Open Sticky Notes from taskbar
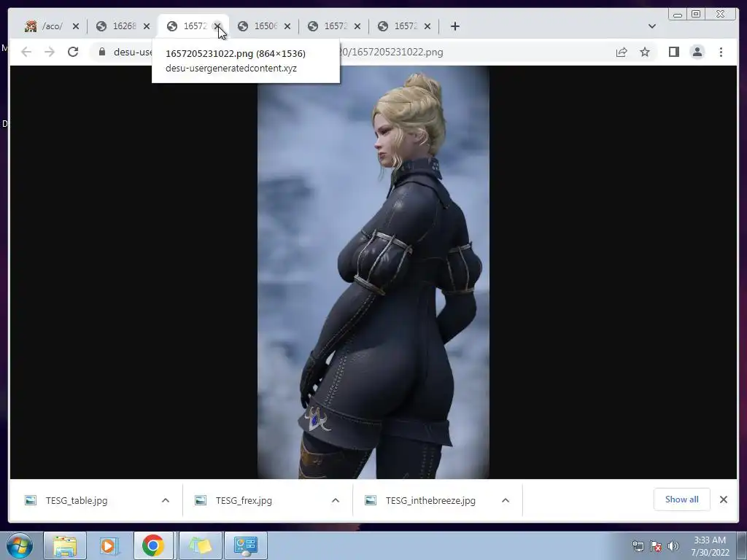The height and width of the screenshot is (560, 747). 201,545
